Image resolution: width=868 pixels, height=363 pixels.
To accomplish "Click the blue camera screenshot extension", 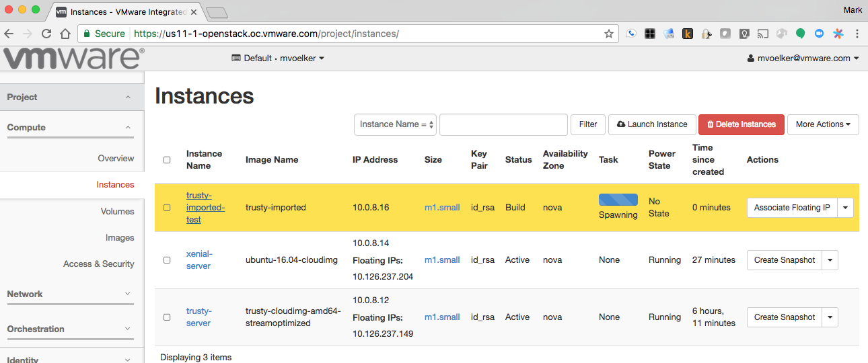I will coord(669,34).
